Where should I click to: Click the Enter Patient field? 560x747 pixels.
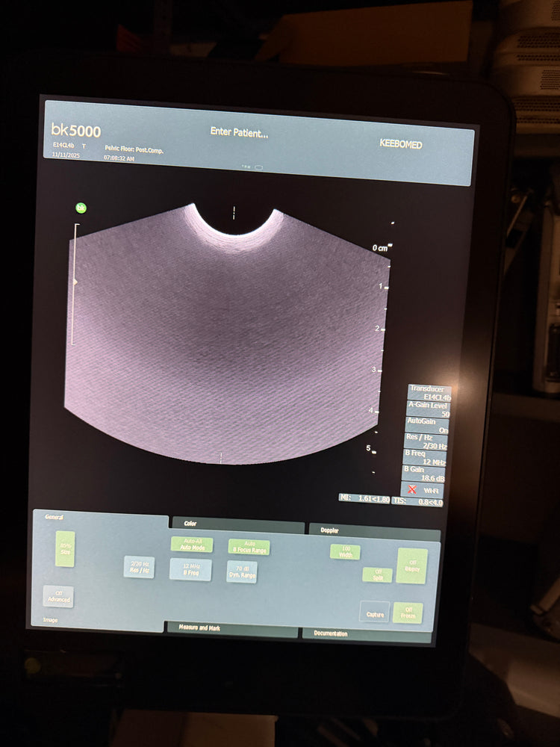(x=239, y=132)
